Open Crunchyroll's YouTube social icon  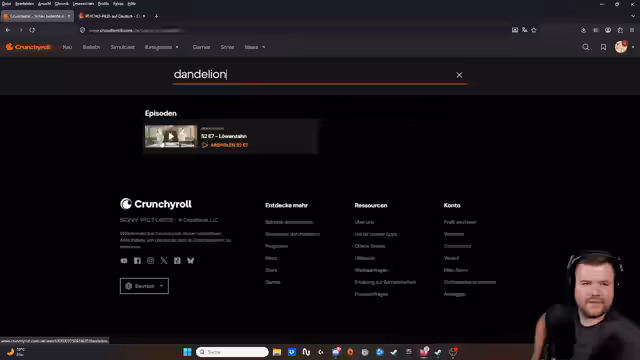(x=124, y=260)
